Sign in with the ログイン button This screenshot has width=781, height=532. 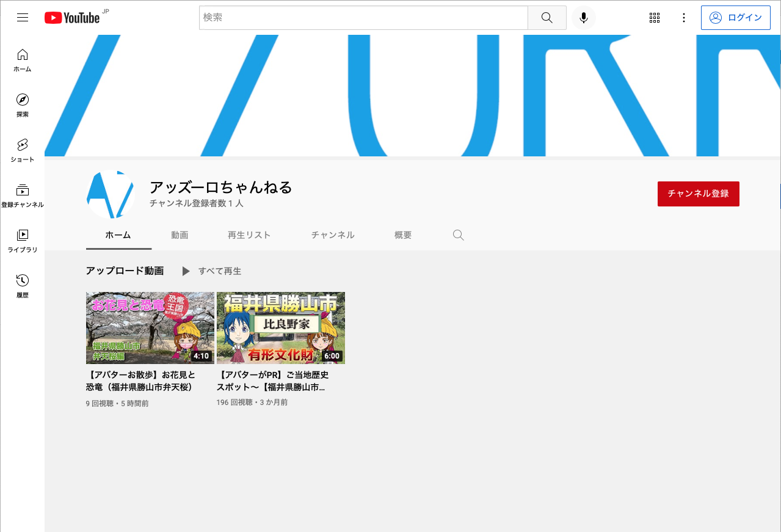[735, 17]
